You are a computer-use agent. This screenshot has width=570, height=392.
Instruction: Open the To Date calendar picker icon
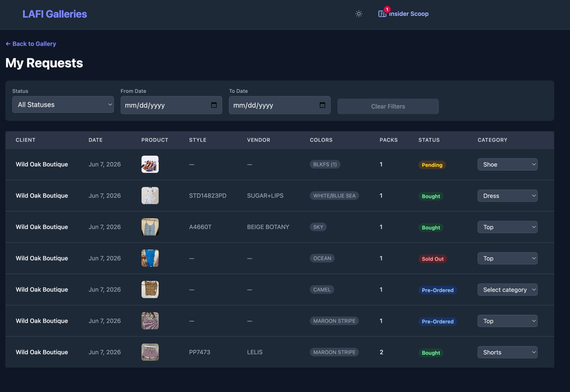tap(322, 105)
